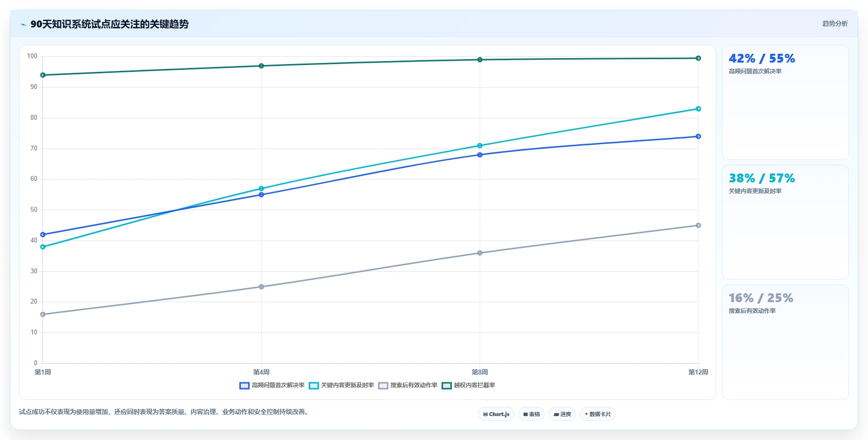Click the 50 y-axis label
The image size is (868, 440).
click(34, 210)
